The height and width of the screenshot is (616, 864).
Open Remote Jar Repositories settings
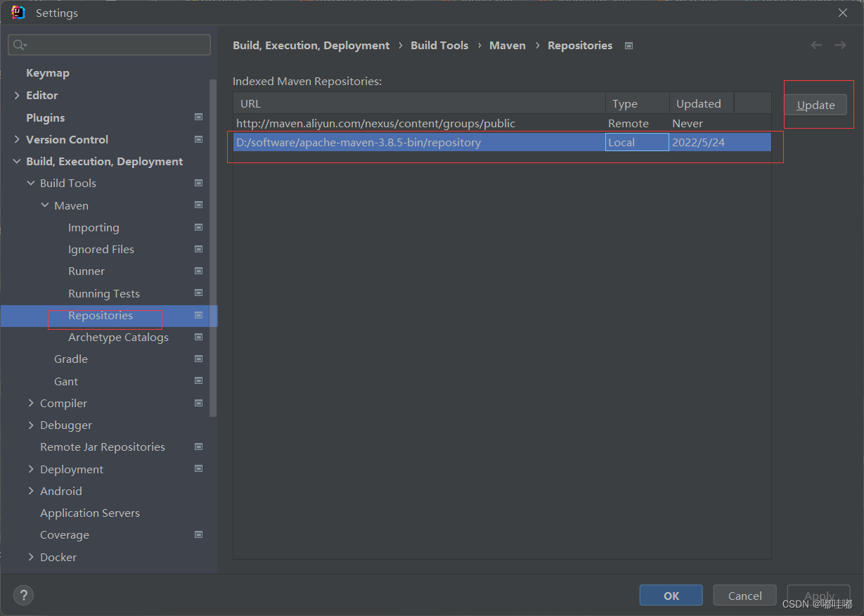103,447
